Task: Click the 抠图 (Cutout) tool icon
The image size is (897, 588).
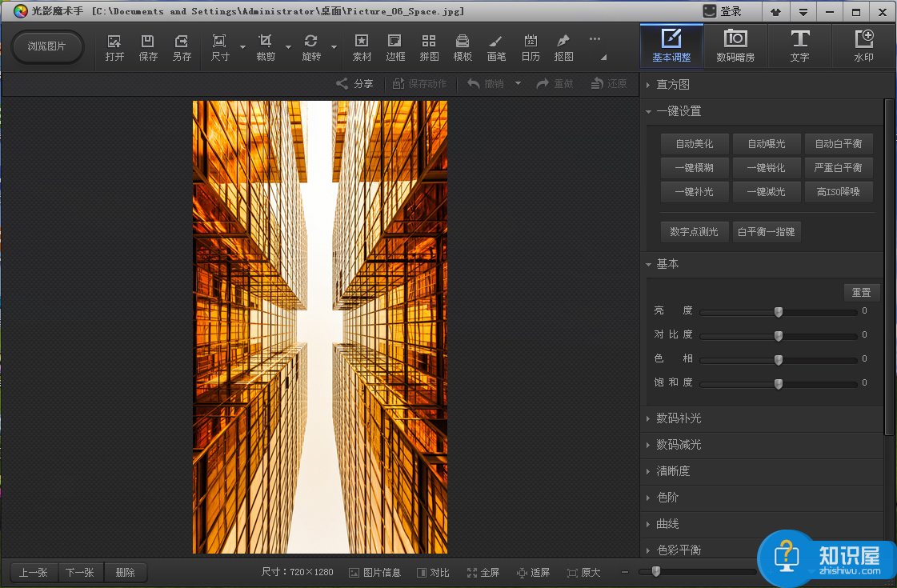Action: tap(563, 46)
